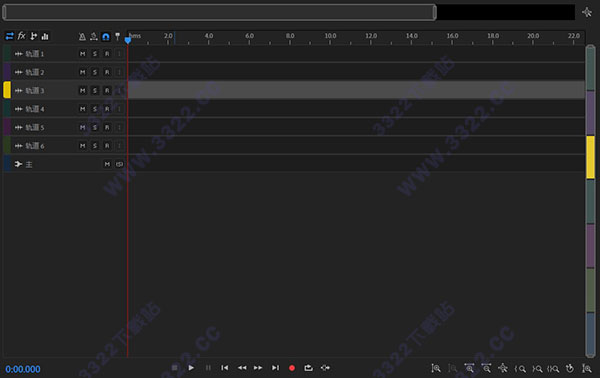Select track 轨道 5 by its name
Viewport: 600px width, 378px height.
click(x=35, y=127)
